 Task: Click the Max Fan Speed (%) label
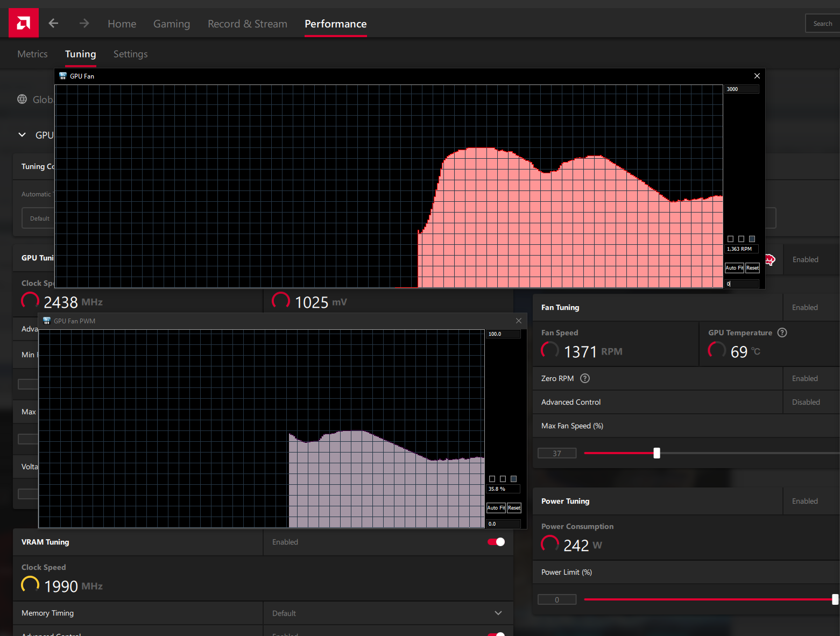[x=572, y=426]
